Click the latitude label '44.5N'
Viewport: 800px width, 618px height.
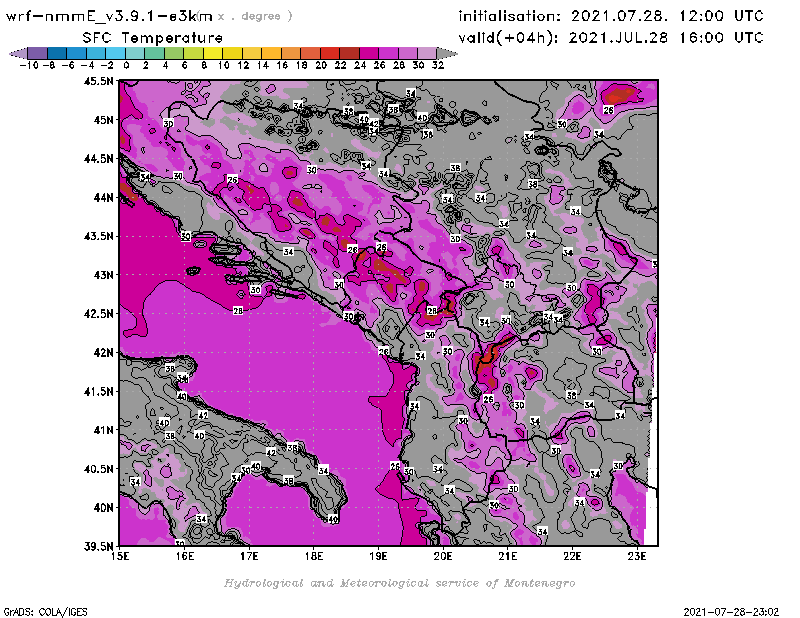click(x=99, y=159)
